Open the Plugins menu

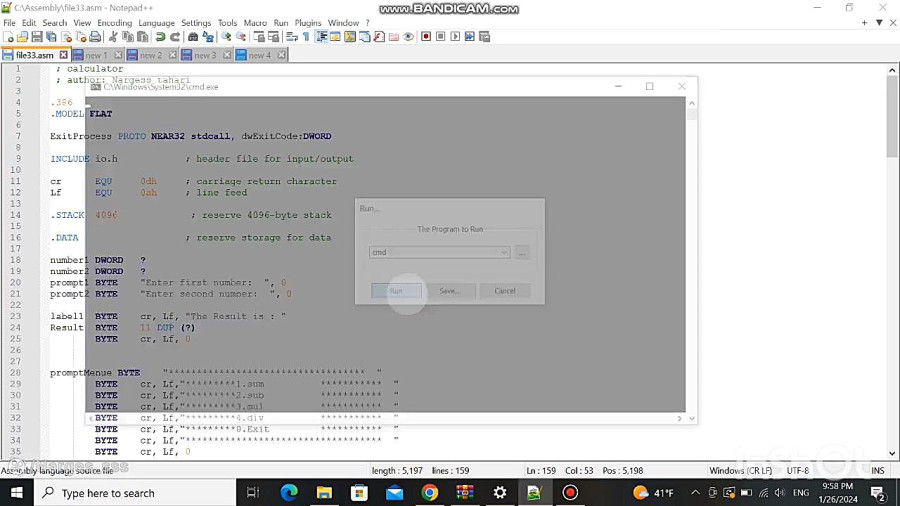pos(308,23)
